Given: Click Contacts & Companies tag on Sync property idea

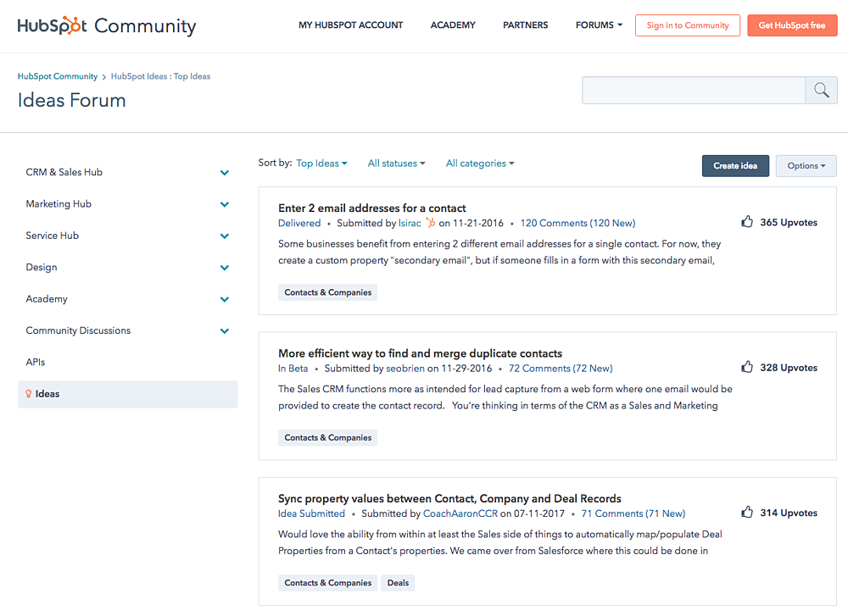Looking at the screenshot, I should (x=327, y=582).
